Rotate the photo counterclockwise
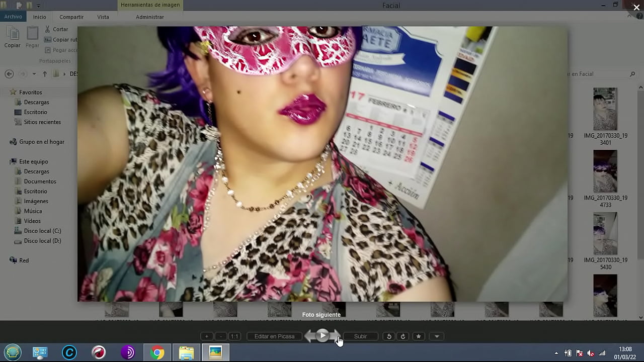 (389, 336)
